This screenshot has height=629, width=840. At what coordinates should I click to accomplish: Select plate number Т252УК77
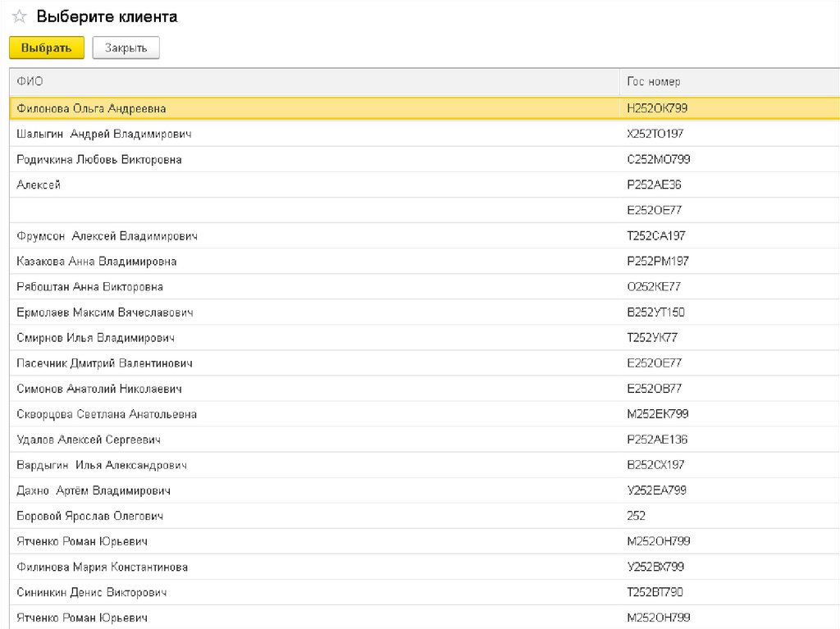(652, 338)
